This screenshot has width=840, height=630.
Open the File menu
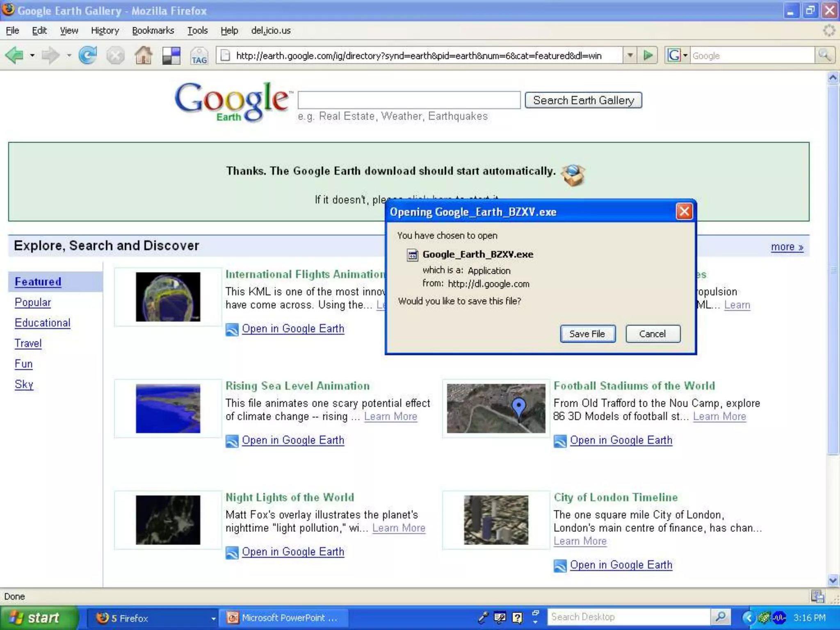click(x=12, y=30)
